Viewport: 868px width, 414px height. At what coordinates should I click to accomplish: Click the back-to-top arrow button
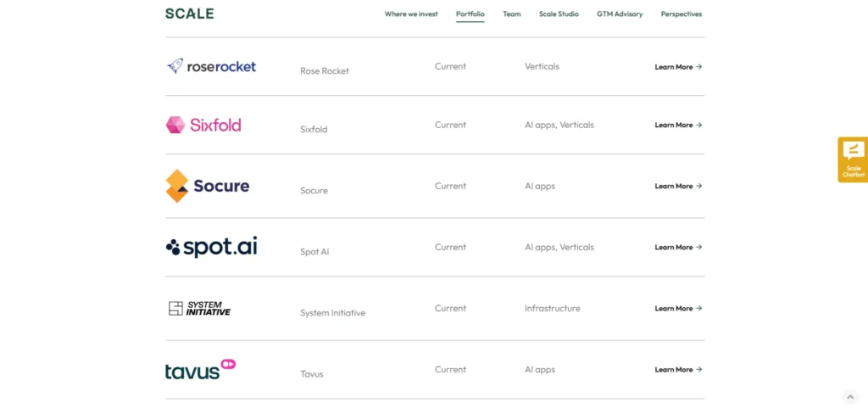tap(849, 397)
